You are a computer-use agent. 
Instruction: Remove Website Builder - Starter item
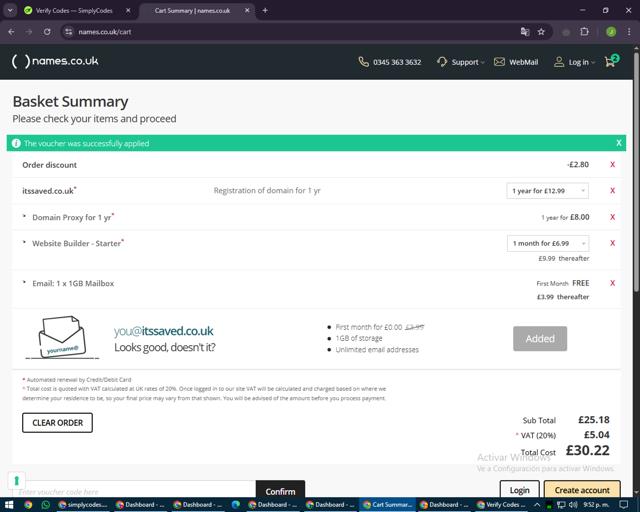[x=612, y=243]
